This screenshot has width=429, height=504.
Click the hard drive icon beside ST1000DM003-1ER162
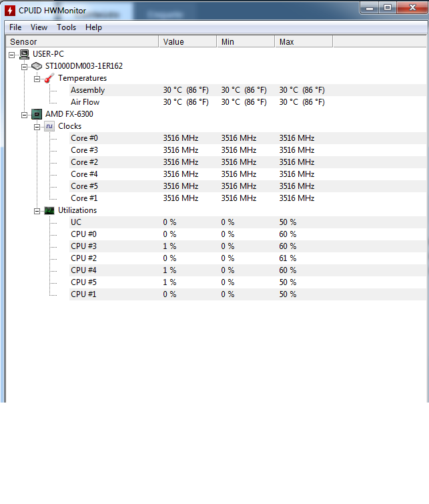pos(37,66)
